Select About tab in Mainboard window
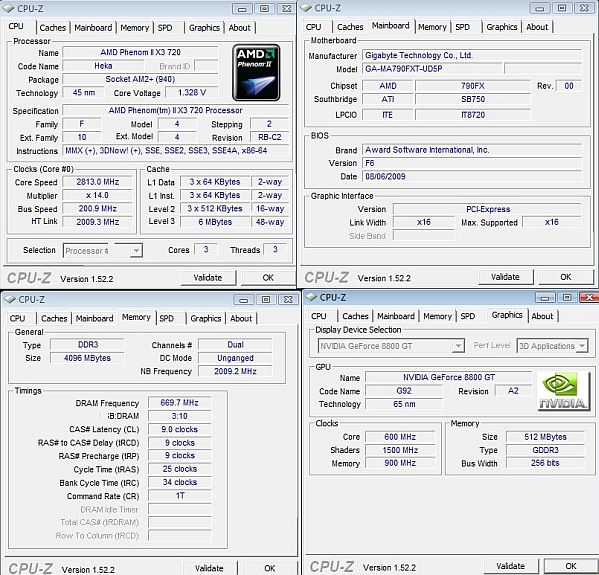The height and width of the screenshot is (575, 599). tap(537, 27)
